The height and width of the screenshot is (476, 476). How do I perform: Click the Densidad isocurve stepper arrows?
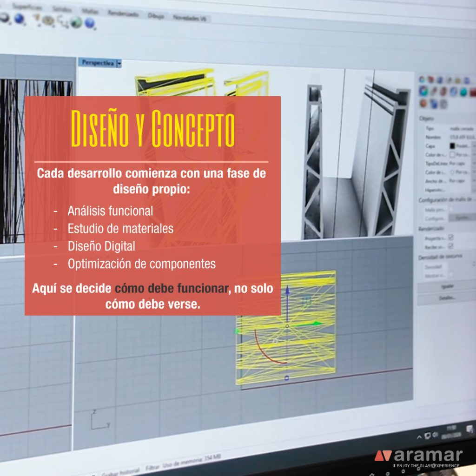pos(474,264)
